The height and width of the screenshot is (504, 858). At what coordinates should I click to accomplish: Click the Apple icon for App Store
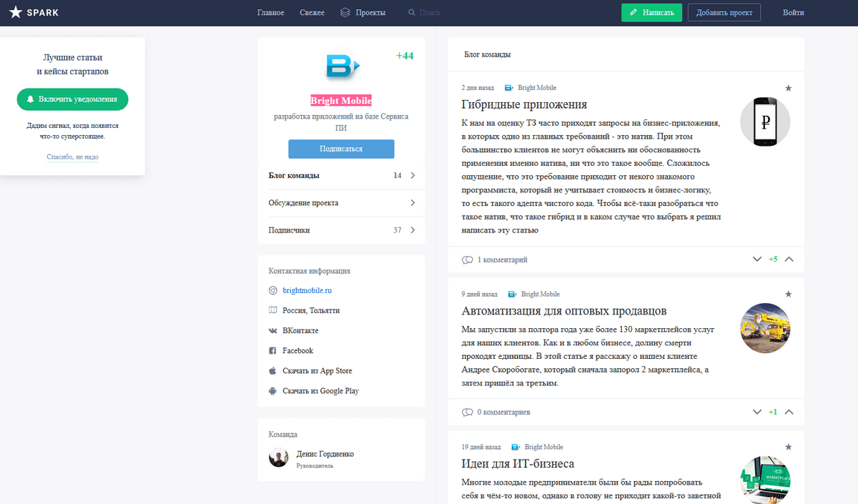(x=272, y=371)
